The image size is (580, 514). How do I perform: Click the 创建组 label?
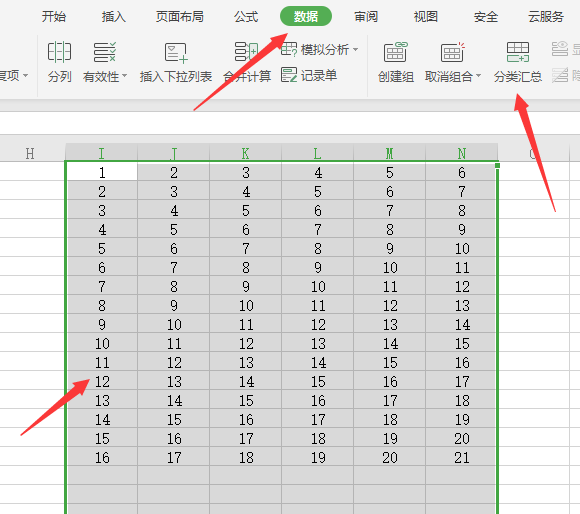pos(396,77)
